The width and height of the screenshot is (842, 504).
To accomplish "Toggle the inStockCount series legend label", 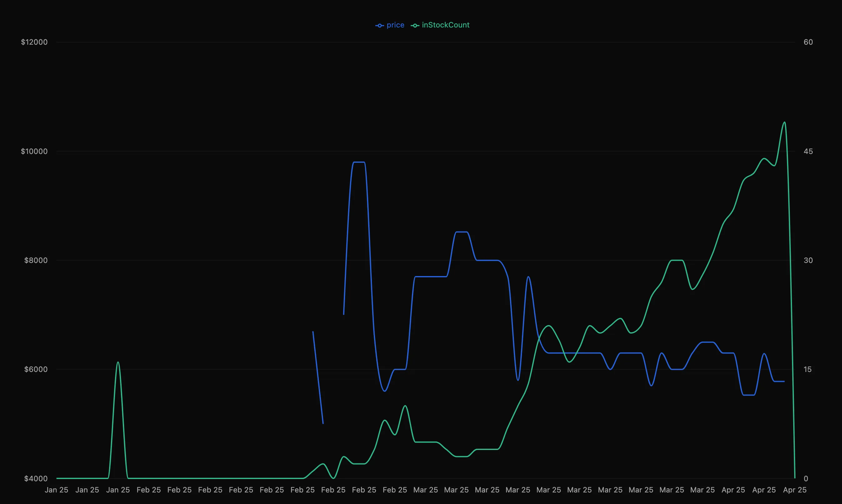I will pyautogui.click(x=445, y=25).
